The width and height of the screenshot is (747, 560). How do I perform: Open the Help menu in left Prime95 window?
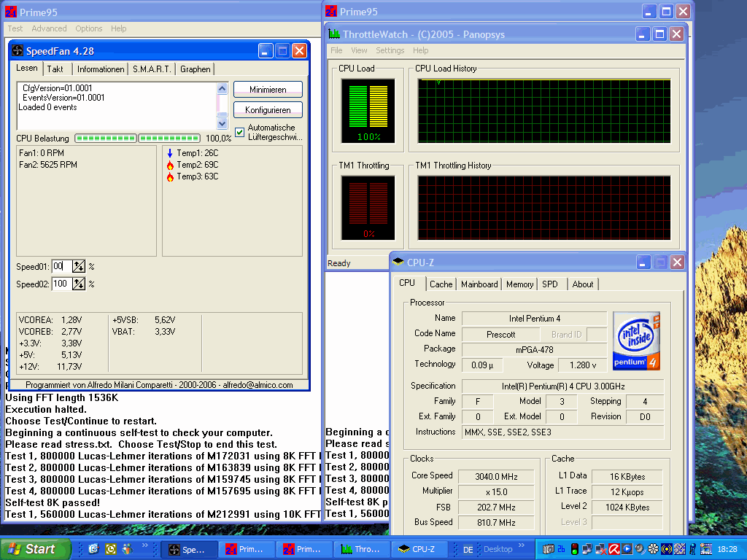(x=119, y=28)
